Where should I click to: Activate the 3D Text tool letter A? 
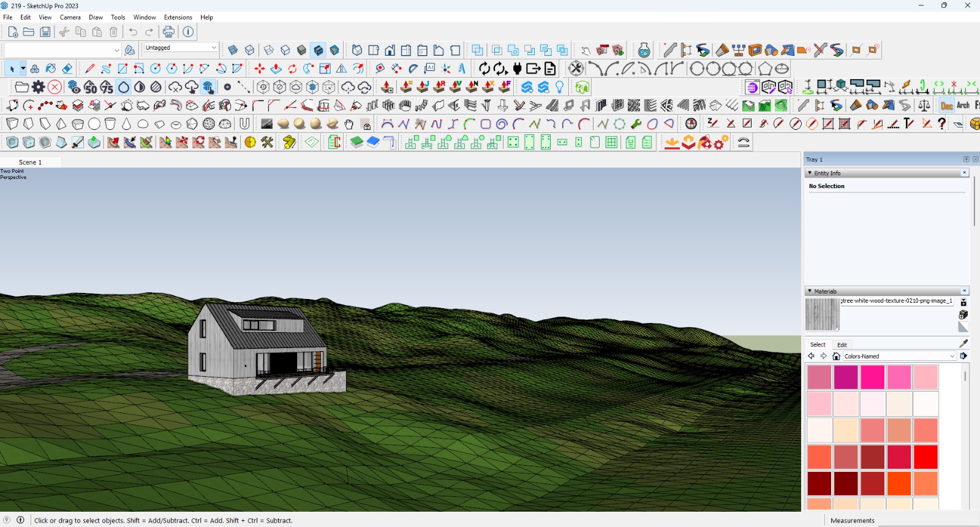click(462, 69)
